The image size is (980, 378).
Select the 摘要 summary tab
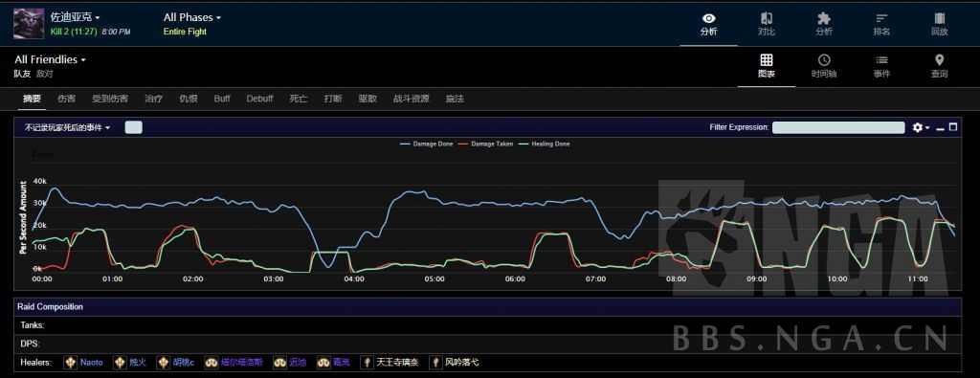tap(32, 99)
